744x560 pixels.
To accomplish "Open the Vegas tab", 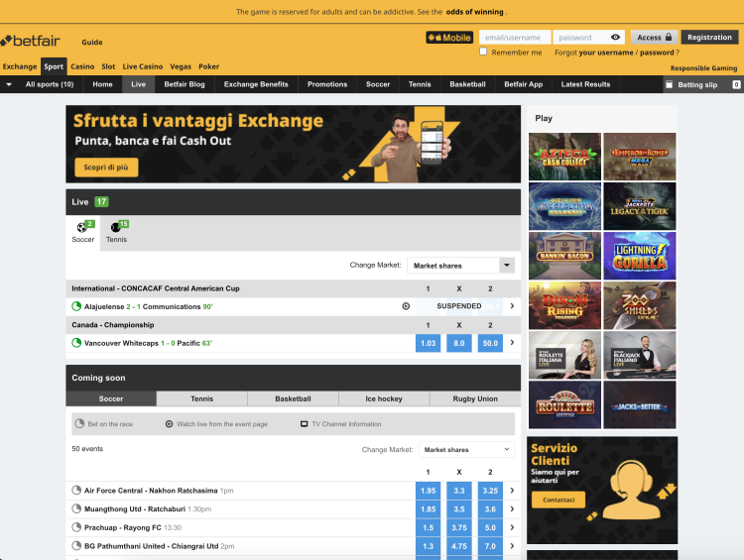I will (x=181, y=66).
